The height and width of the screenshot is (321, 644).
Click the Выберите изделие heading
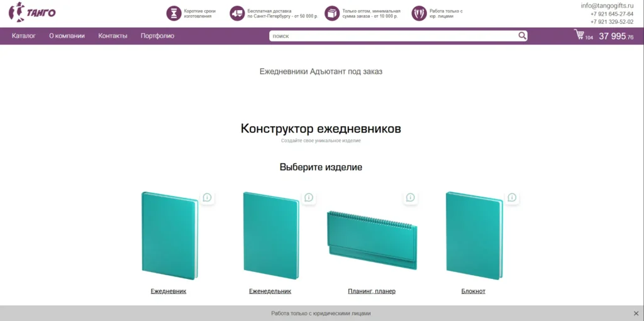(x=321, y=167)
